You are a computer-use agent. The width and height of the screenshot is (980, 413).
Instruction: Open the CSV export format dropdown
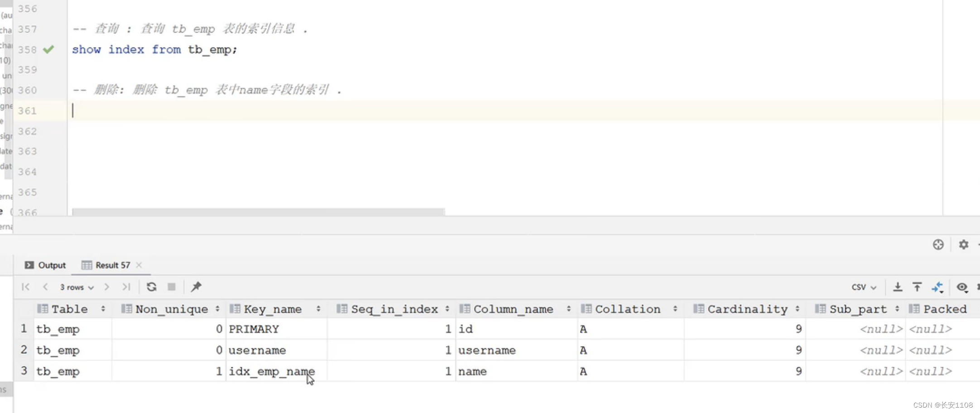864,287
